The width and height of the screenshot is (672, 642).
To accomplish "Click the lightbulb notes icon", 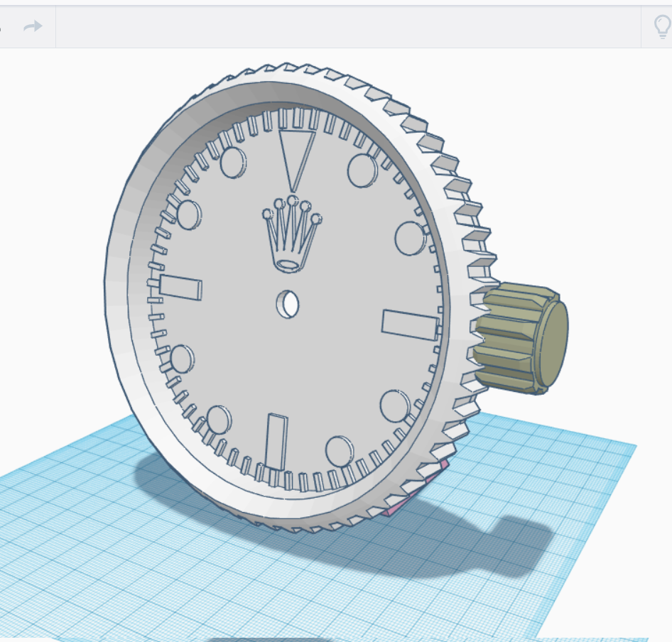I will 663,26.
